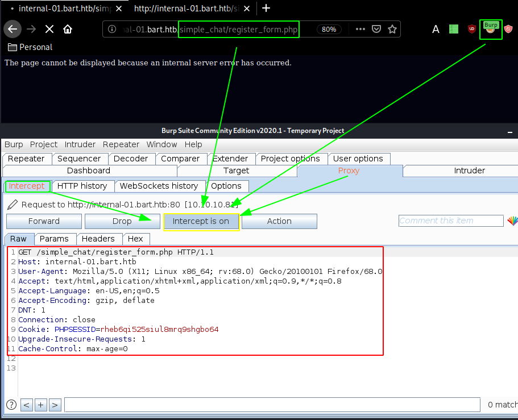The width and height of the screenshot is (518, 420).
Task: Open the Repeater menu in menu bar
Action: point(121,144)
